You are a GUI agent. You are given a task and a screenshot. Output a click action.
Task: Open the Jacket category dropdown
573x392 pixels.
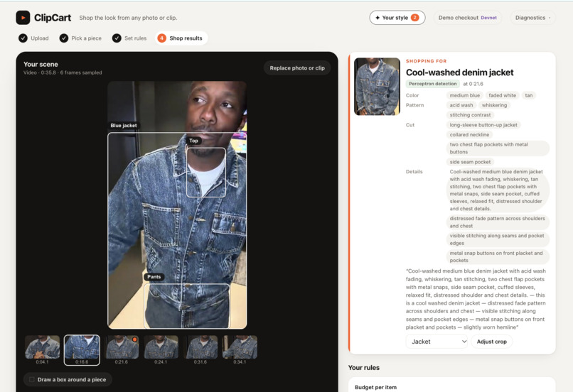coord(437,342)
